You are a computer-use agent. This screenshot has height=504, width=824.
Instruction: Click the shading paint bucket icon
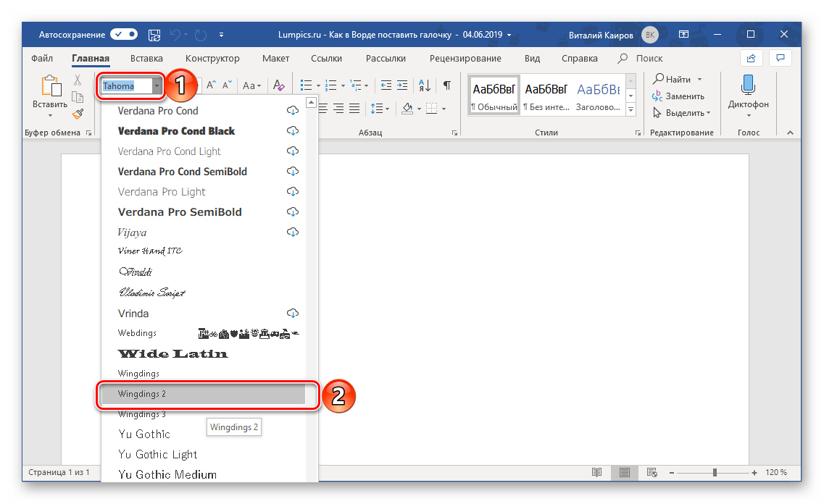(407, 109)
